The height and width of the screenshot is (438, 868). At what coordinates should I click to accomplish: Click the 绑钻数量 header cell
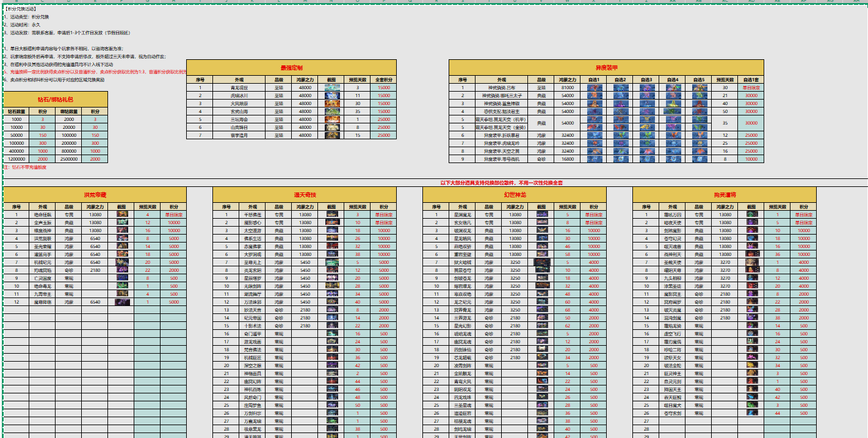point(69,112)
